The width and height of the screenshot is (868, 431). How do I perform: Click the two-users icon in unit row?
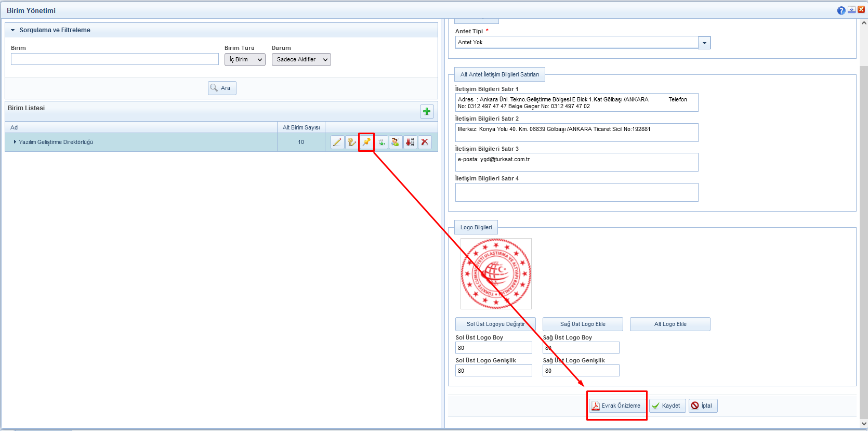(396, 142)
